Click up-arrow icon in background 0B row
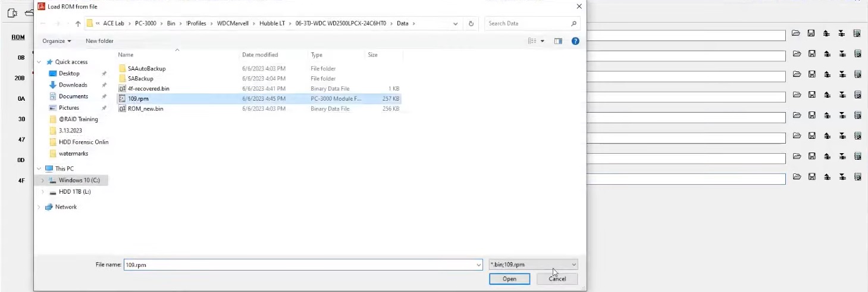Viewport: 868px width, 292px height. click(827, 54)
